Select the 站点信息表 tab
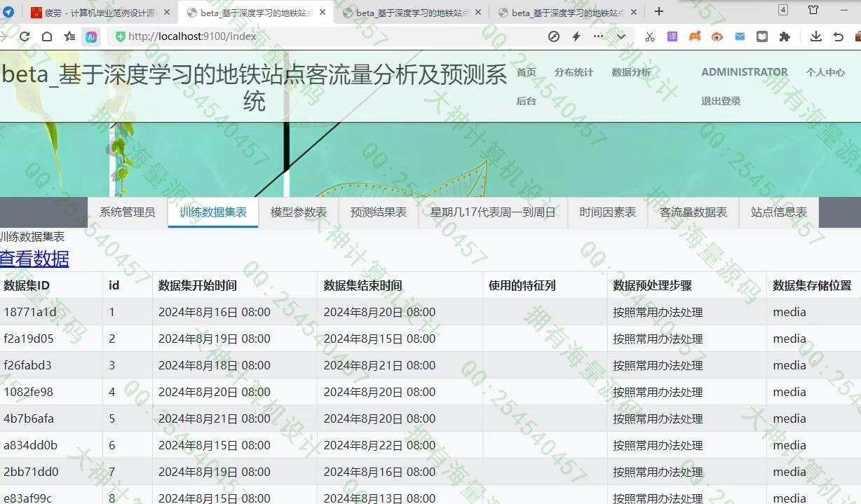This screenshot has width=861, height=504. tap(779, 212)
